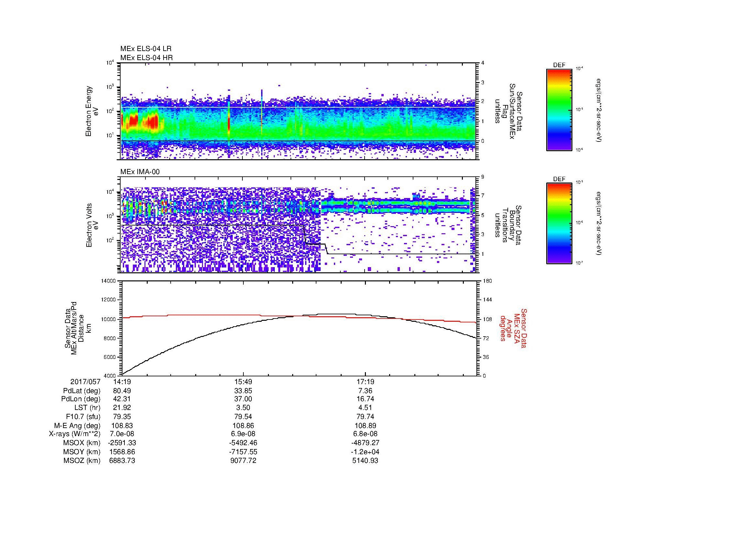Click the 'X-rays (W/m**2)' row label
The width and height of the screenshot is (756, 534).
[x=74, y=434]
